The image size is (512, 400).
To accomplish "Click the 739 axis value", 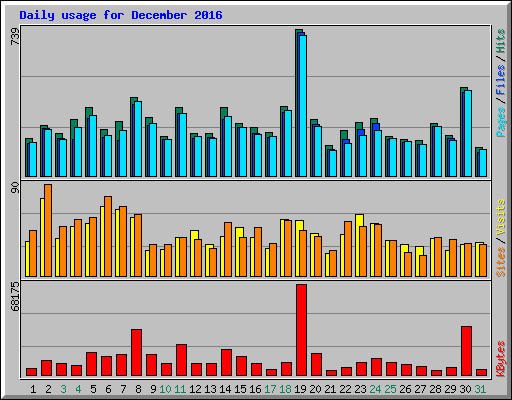I will [x=15, y=37].
